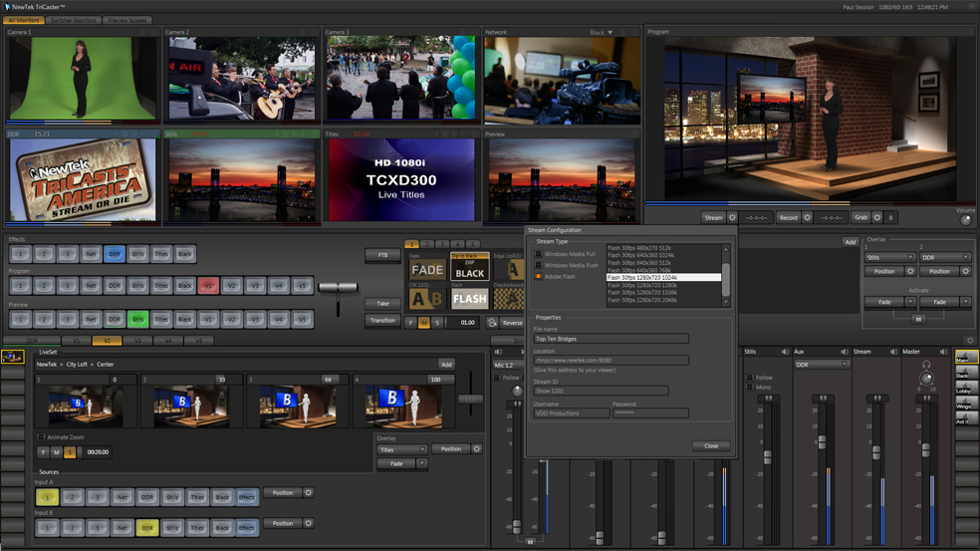Image resolution: width=980 pixels, height=551 pixels.
Task: Close the Stream Configuration dialog
Action: (x=711, y=446)
